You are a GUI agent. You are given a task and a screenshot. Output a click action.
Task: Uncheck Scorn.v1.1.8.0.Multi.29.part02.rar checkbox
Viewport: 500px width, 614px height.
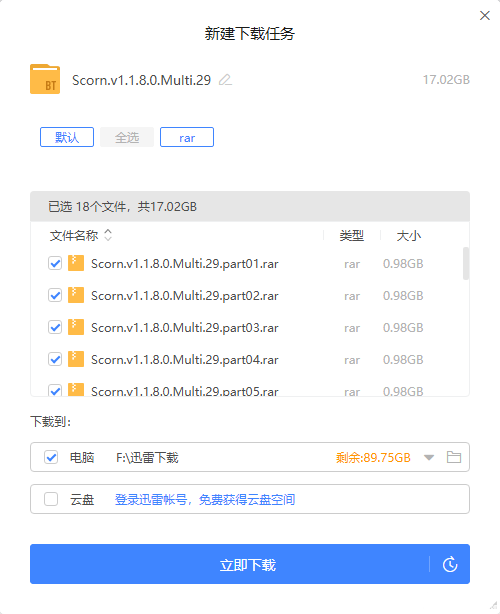point(55,295)
